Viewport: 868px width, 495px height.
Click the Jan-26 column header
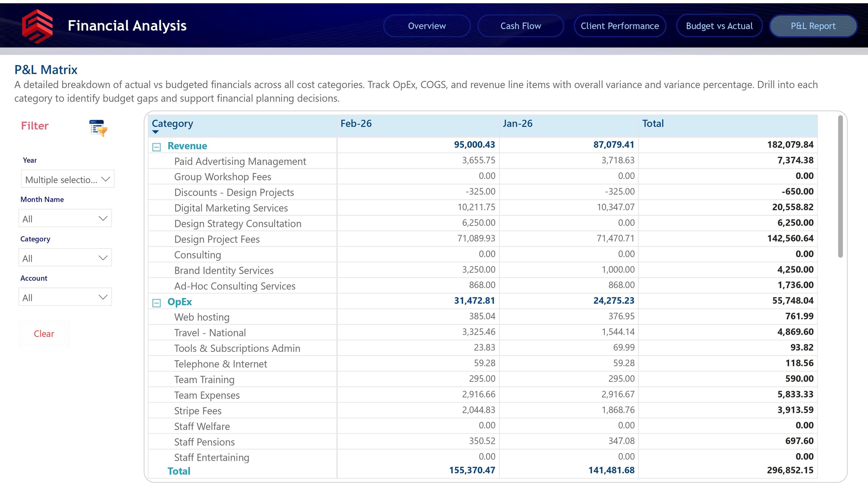pyautogui.click(x=517, y=123)
